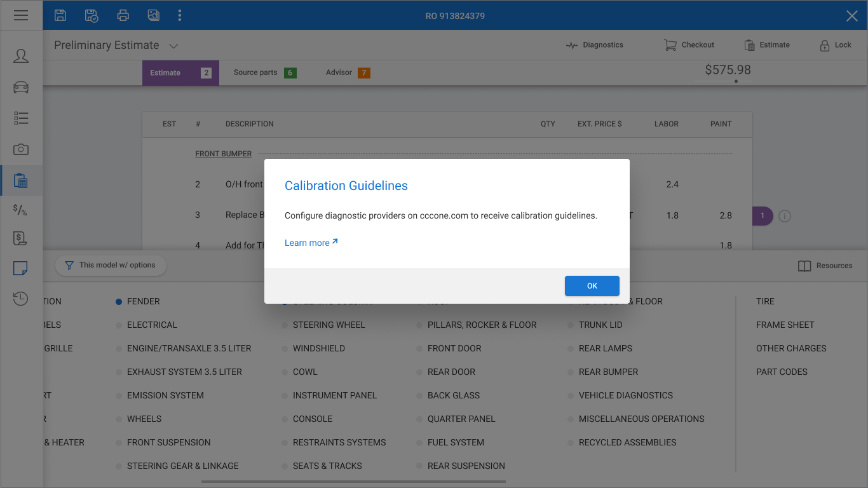Open the customer profile icon in sidebar
Viewport: 868px width, 488px height.
[21, 56]
